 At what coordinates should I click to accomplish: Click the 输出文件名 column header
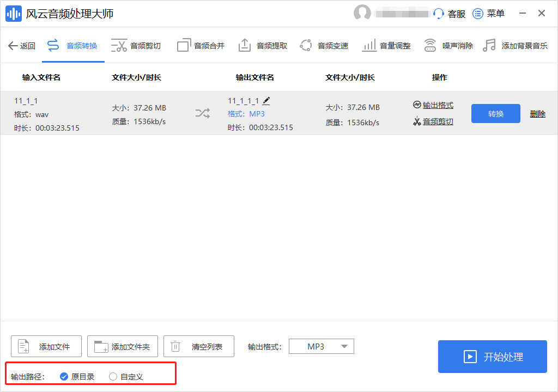[255, 77]
